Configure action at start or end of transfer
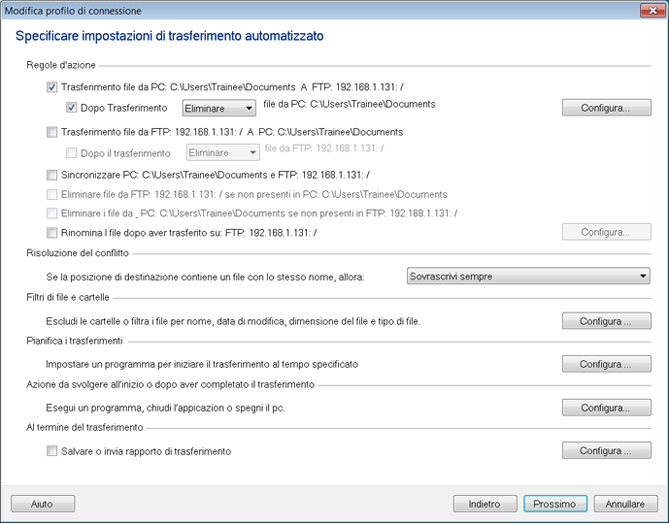Screen dimensions: 669x524 tap(605, 408)
